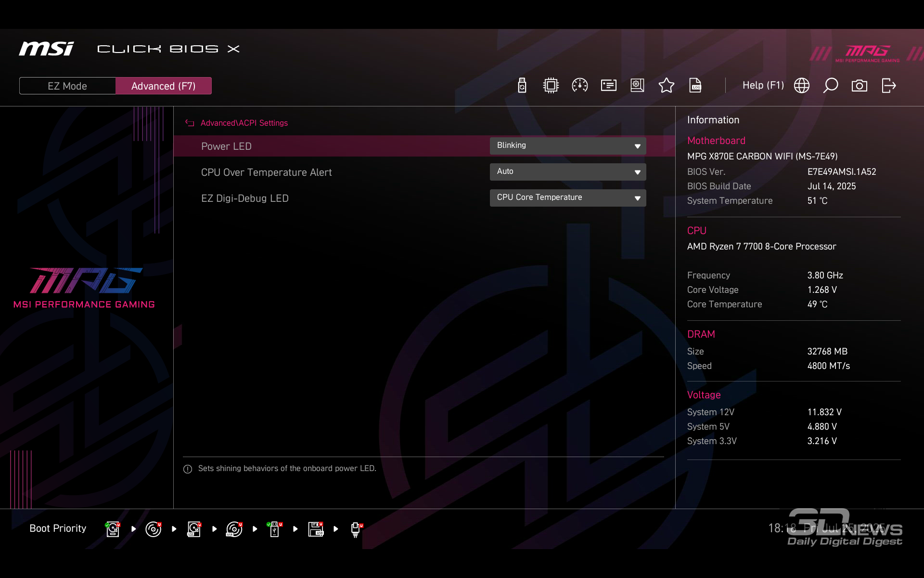Select the CPU Over Temperature Alert label
This screenshot has width=924, height=578.
click(x=267, y=172)
